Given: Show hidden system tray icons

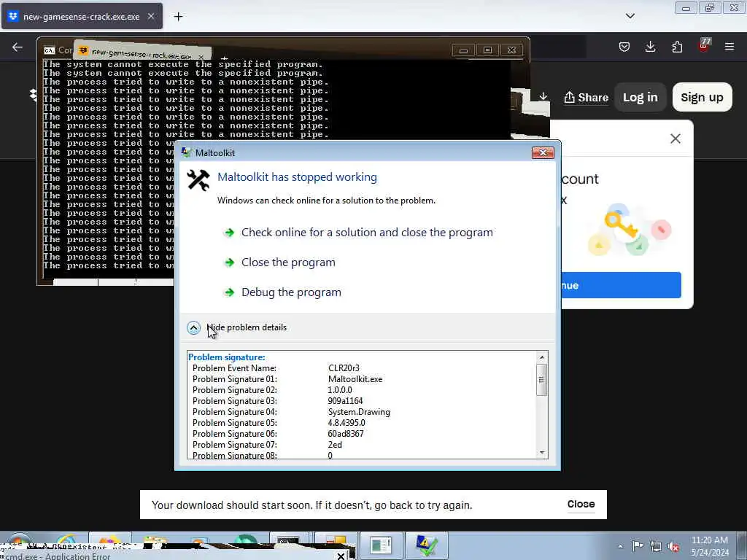Looking at the screenshot, I should pos(620,546).
